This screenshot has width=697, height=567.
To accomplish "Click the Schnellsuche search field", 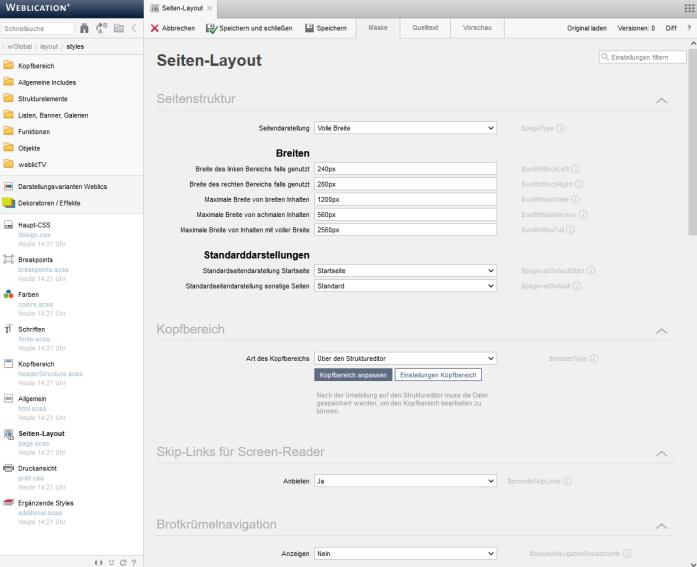I will [x=37, y=28].
